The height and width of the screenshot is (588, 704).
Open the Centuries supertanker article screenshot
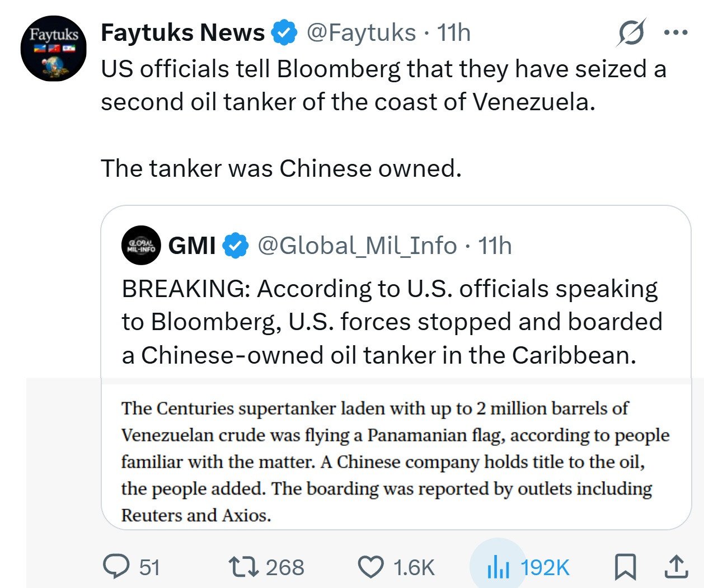tap(395, 460)
